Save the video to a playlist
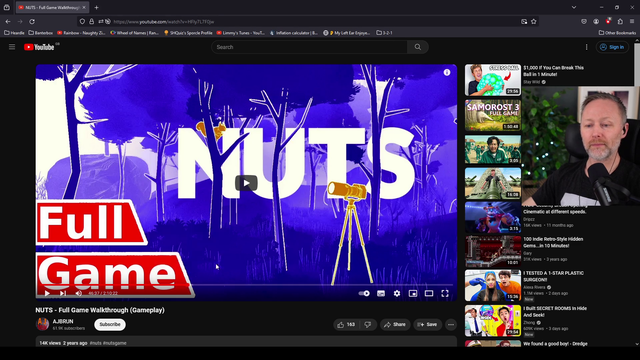The image size is (640, 360). click(427, 324)
